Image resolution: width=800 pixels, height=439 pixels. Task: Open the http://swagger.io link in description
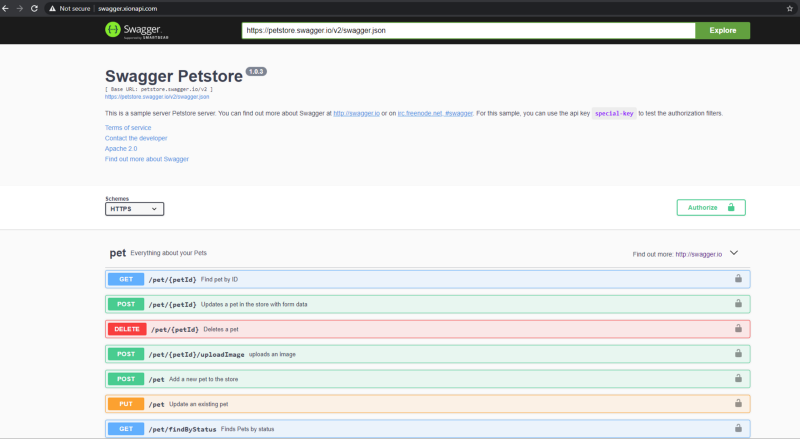tap(356, 113)
